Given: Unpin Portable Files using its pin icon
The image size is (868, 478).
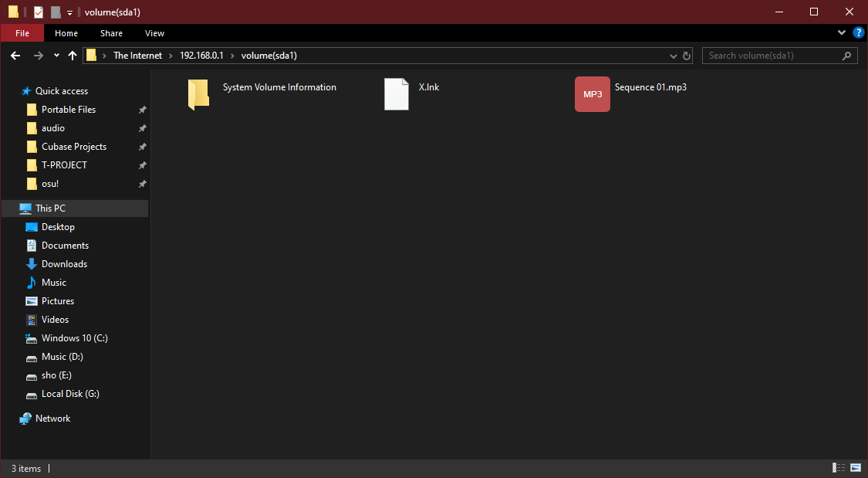Looking at the screenshot, I should [142, 110].
